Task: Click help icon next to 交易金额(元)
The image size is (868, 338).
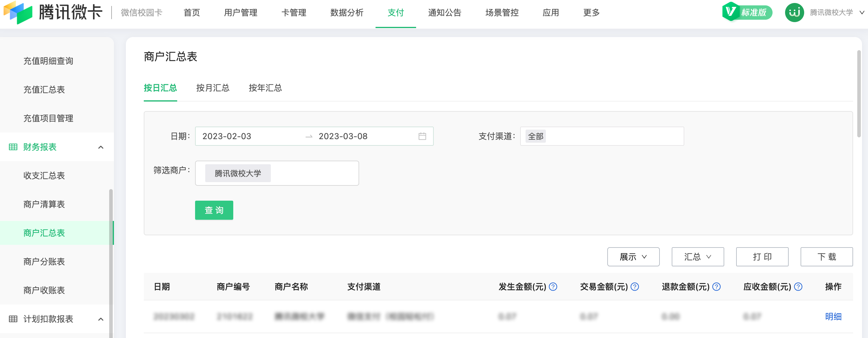Action: point(634,287)
